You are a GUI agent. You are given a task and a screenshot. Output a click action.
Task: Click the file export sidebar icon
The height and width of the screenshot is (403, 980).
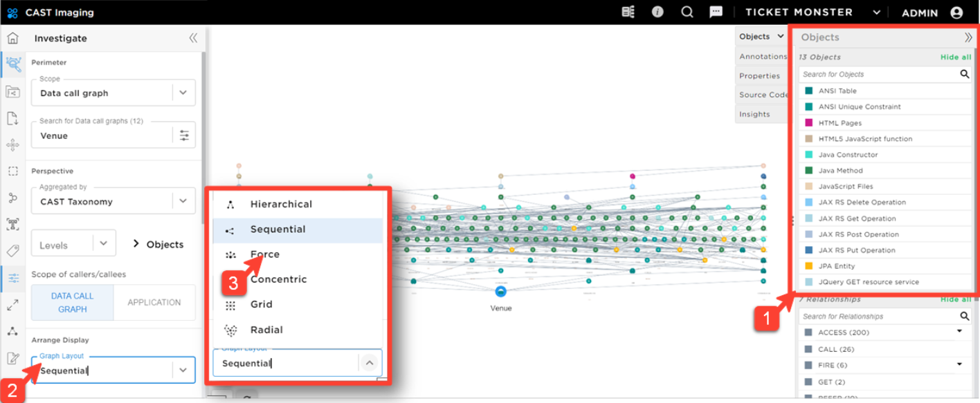coord(12,118)
